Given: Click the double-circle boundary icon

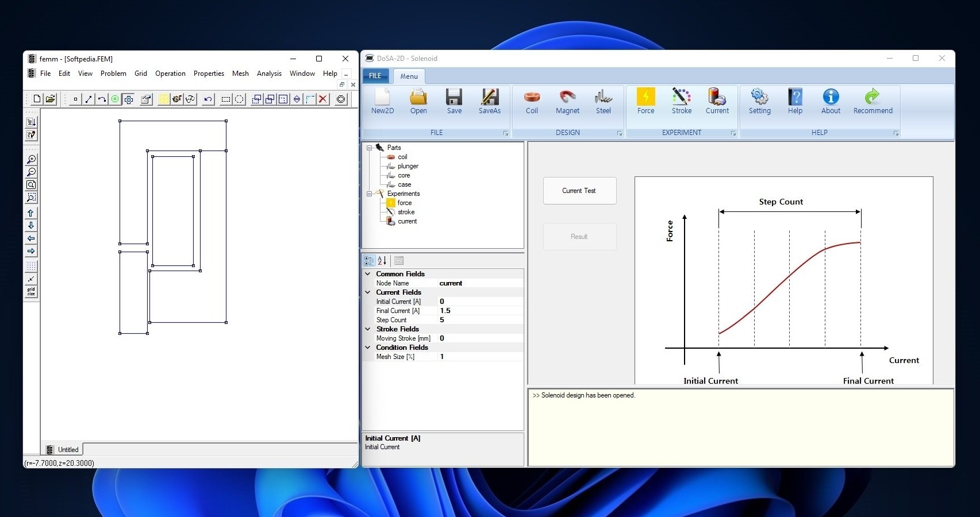Looking at the screenshot, I should (341, 99).
